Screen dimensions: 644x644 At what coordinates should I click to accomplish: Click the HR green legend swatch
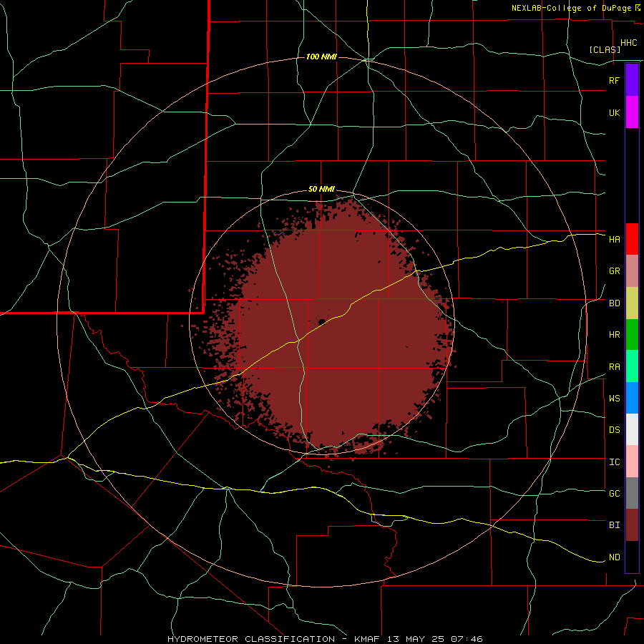[632, 335]
